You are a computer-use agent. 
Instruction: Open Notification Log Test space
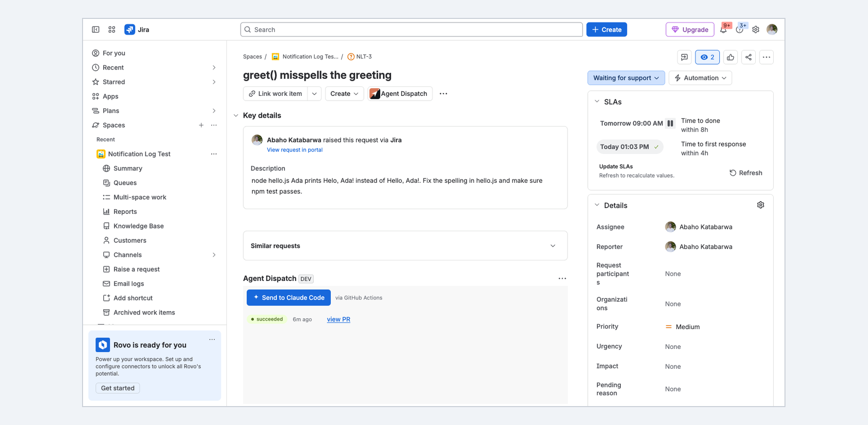click(x=139, y=154)
